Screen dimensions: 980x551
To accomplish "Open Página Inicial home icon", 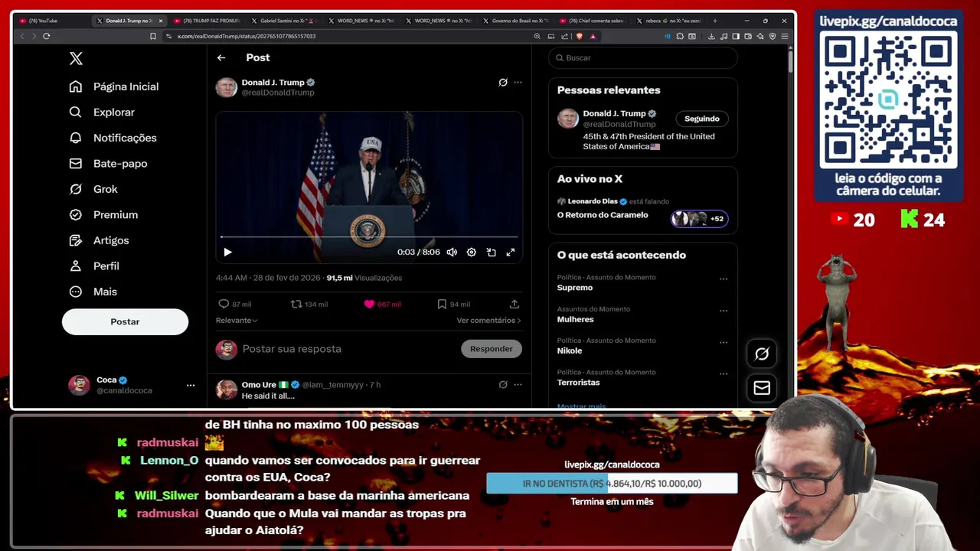I will (75, 86).
